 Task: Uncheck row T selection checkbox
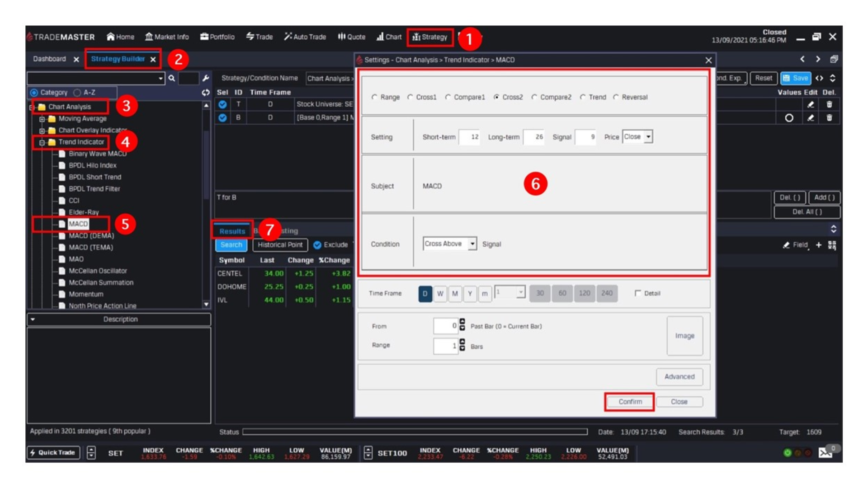pyautogui.click(x=222, y=104)
